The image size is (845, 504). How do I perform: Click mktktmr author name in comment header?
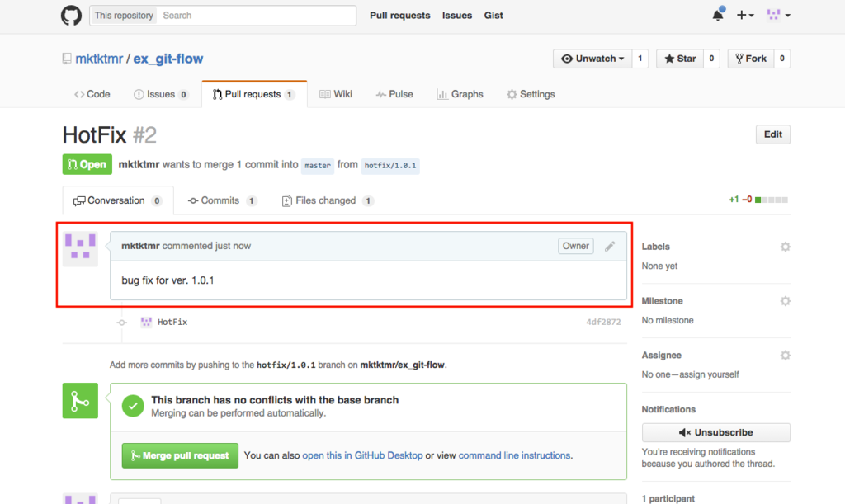[x=140, y=246]
